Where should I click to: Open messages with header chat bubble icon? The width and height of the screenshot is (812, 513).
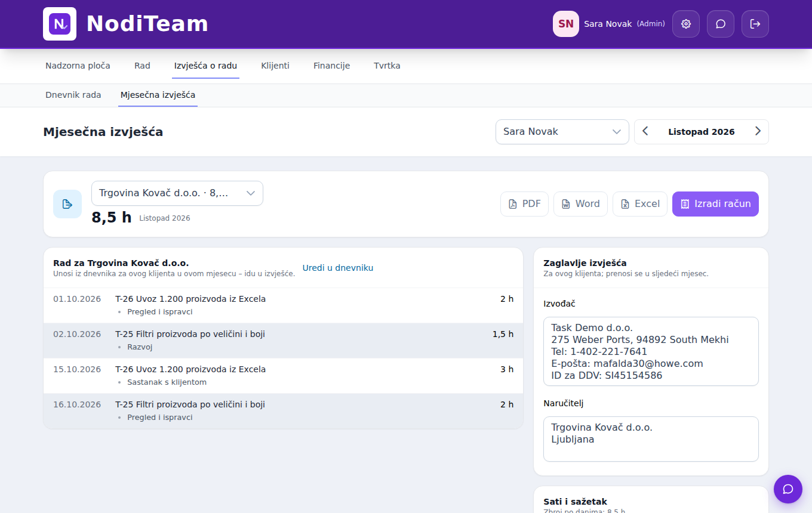[x=721, y=24]
